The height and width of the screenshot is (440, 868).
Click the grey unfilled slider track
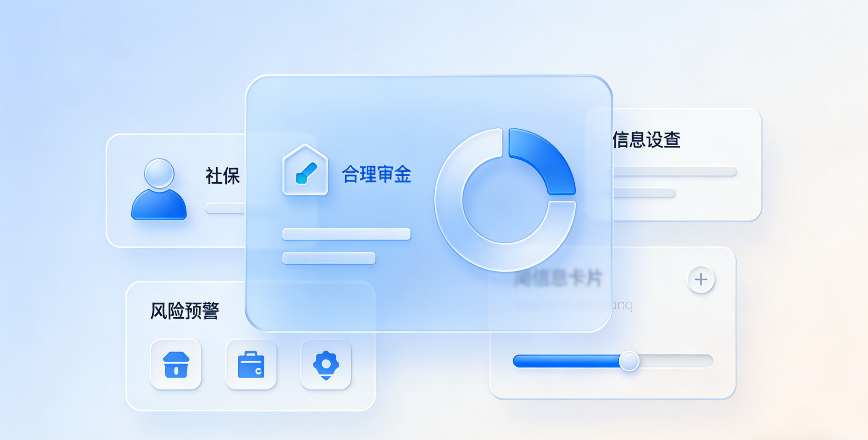tap(676, 361)
